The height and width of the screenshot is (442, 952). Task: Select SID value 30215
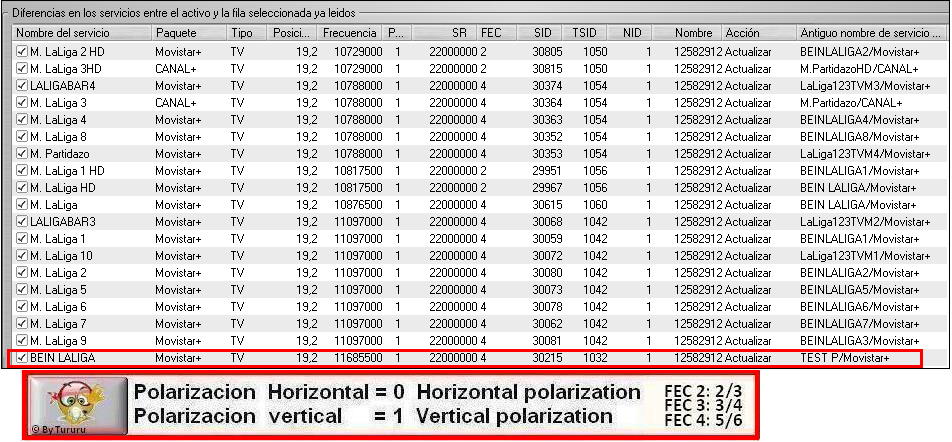pyautogui.click(x=548, y=358)
